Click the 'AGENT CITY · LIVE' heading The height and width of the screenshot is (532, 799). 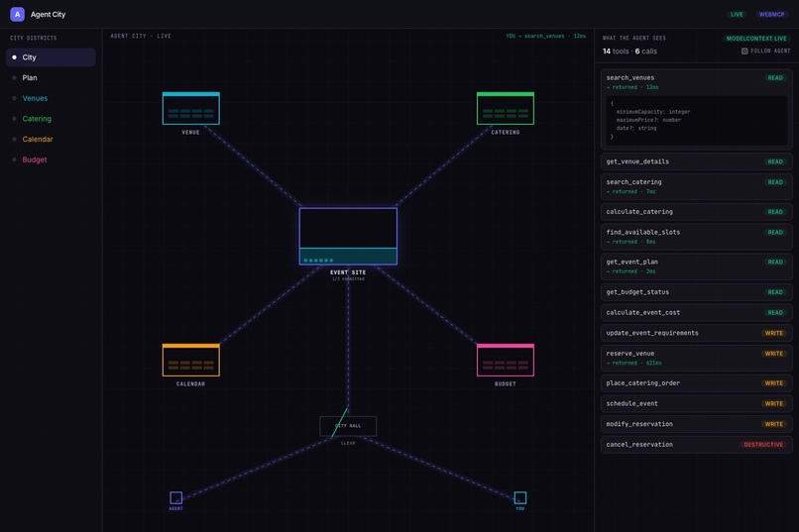click(x=141, y=36)
